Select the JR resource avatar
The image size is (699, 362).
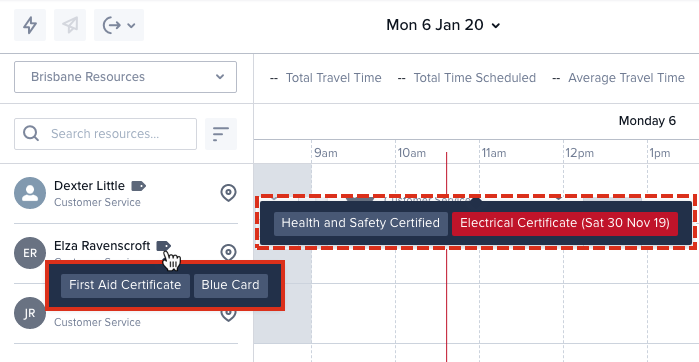tap(30, 313)
